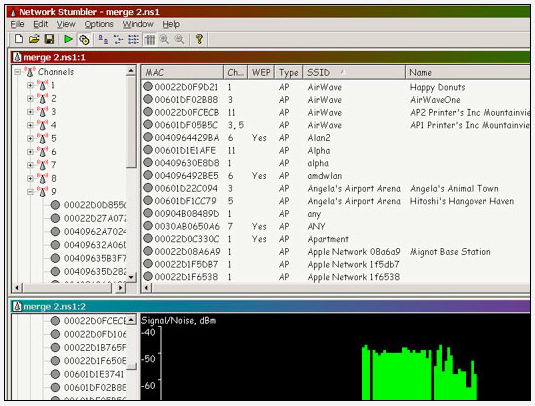535x406 pixels.
Task: Click tree pane horizontal scroll left arrow
Action: 17,288
